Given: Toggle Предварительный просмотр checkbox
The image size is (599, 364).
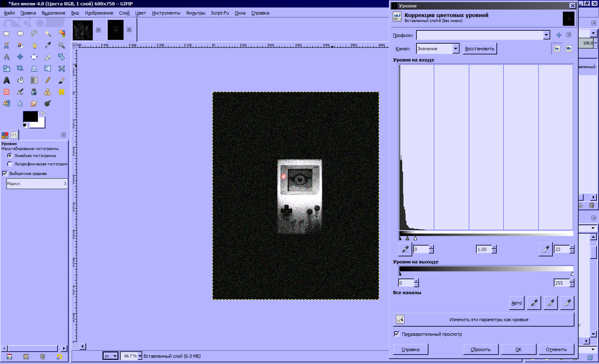Looking at the screenshot, I should [x=396, y=334].
